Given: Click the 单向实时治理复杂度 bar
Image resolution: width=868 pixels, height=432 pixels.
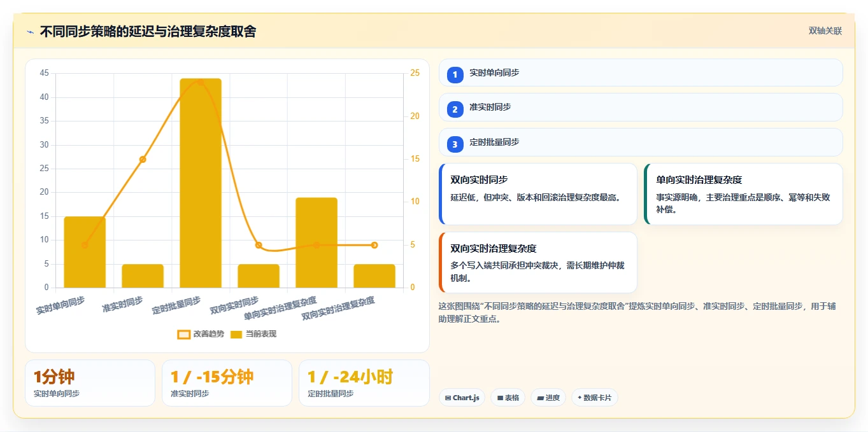Looking at the screenshot, I should (317, 242).
